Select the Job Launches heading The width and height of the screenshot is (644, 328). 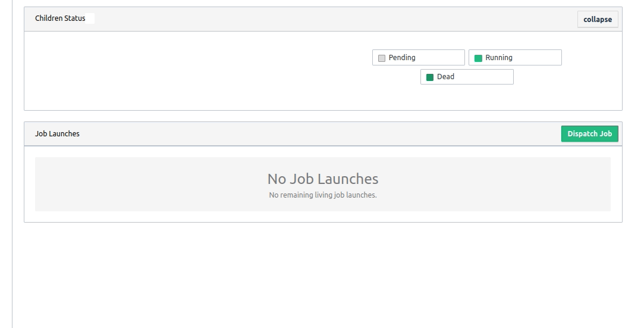point(57,133)
